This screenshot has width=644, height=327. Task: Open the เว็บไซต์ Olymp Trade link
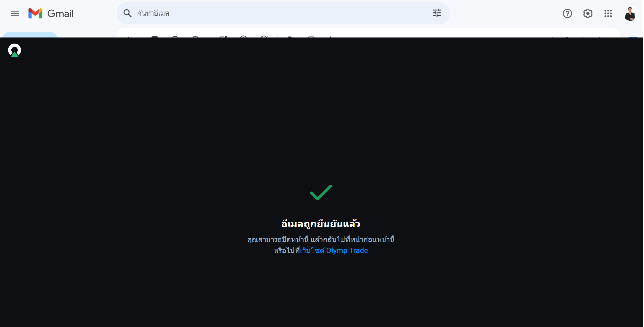click(334, 251)
